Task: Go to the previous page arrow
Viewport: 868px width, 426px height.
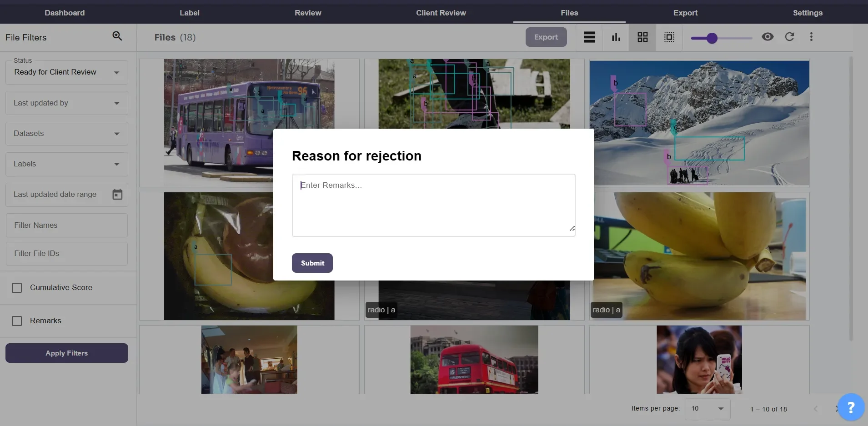Action: tap(815, 409)
